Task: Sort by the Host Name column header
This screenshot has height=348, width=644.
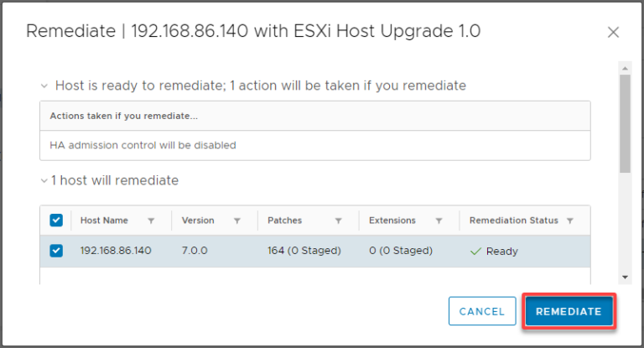Action: click(x=104, y=221)
